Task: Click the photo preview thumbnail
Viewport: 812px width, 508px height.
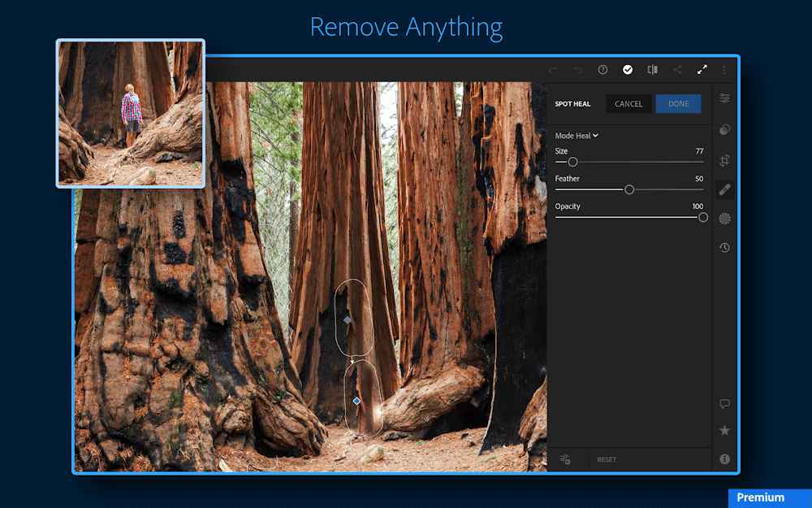Action: pos(129,110)
